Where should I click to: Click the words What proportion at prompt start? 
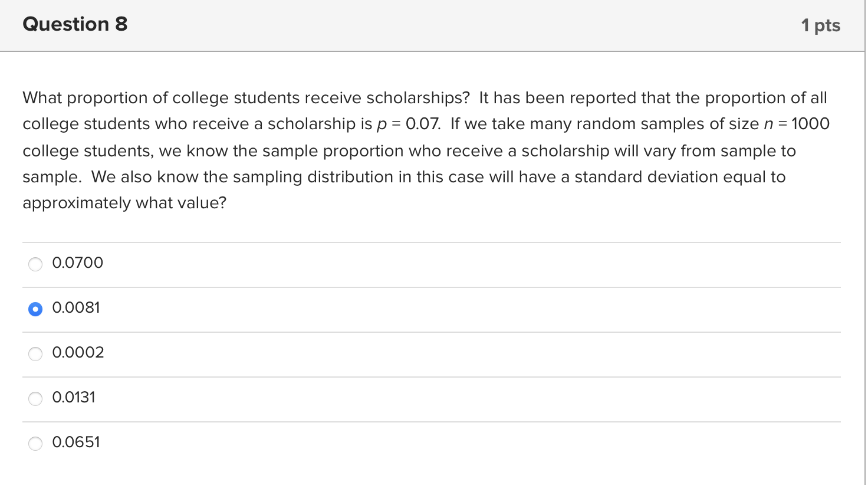[x=85, y=98]
